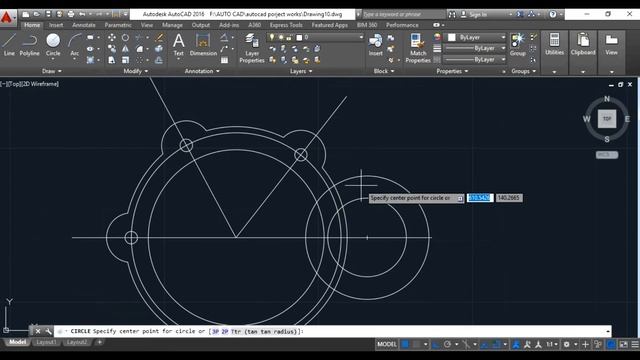Expand the Annotation panel

click(202, 71)
